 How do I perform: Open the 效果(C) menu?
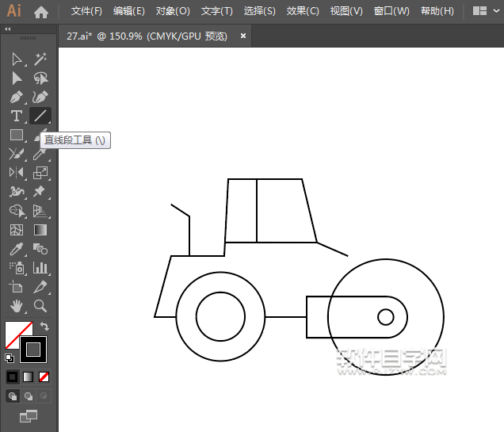pyautogui.click(x=303, y=11)
